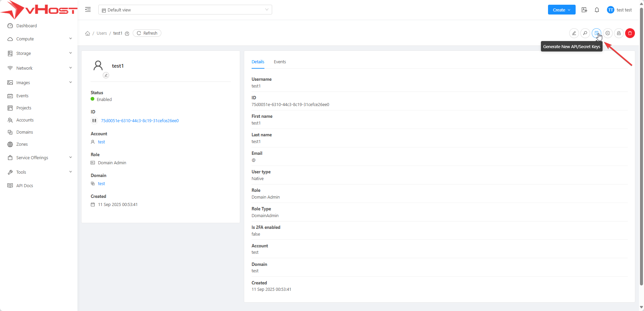The width and height of the screenshot is (644, 311).
Task: Follow the user ID link 75d0051e
Action: [x=140, y=121]
